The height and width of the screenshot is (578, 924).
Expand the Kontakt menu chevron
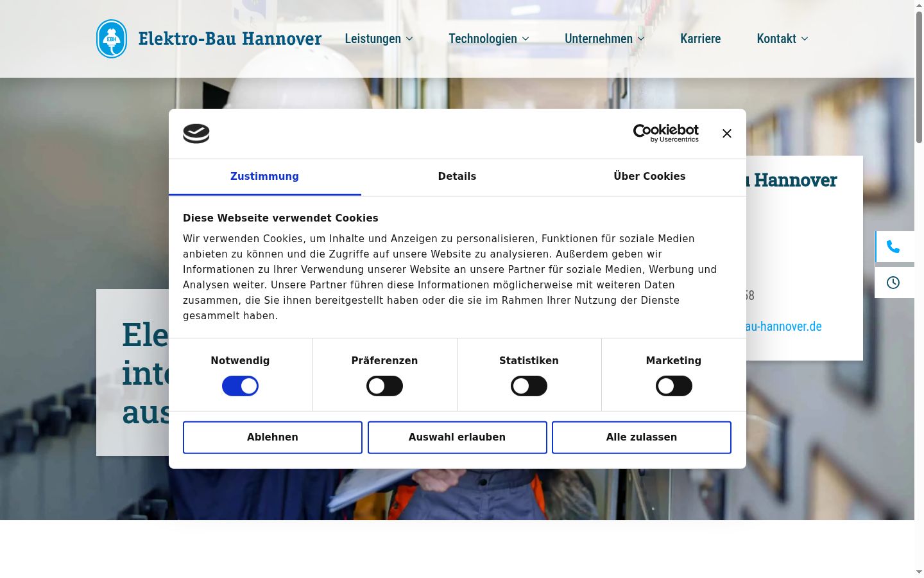click(805, 39)
